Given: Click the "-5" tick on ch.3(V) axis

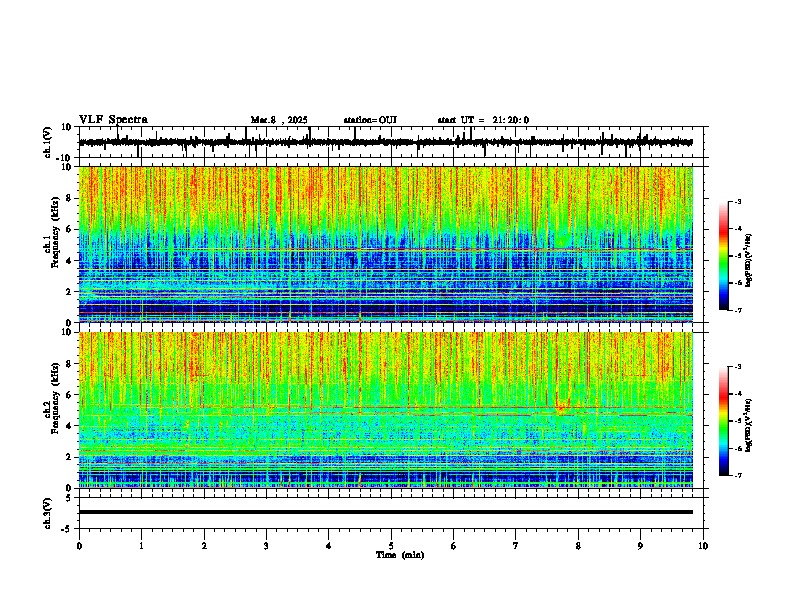Looking at the screenshot, I should pyautogui.click(x=68, y=529).
